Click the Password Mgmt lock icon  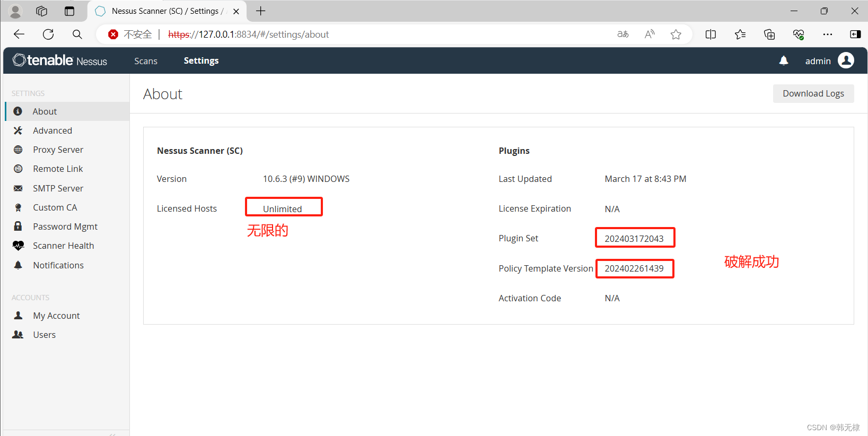click(18, 226)
